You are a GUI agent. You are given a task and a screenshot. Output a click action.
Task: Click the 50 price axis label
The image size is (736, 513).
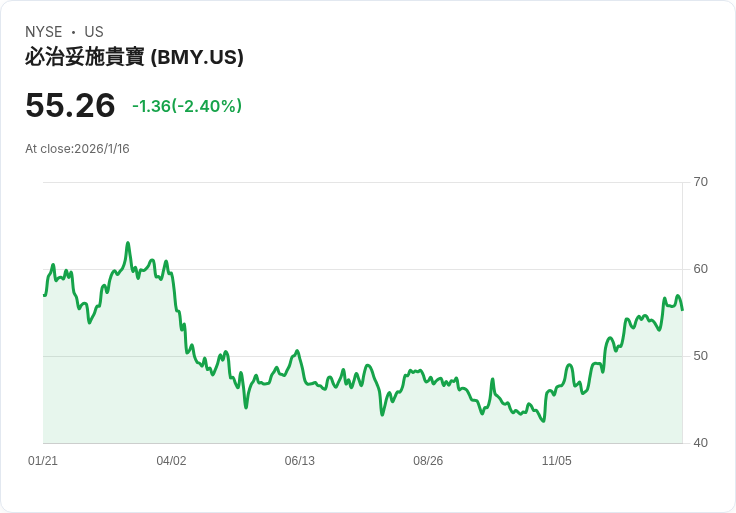click(701, 356)
